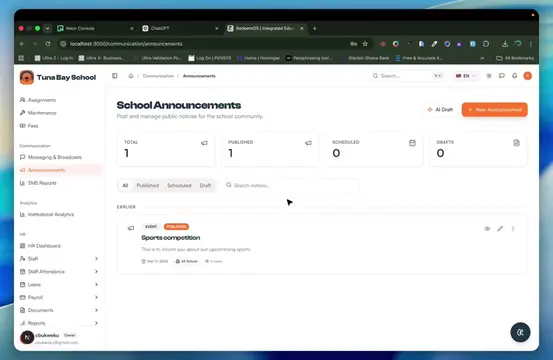Click the Search notices input field
Image resolution: width=553 pixels, height=360 pixels.
[291, 185]
